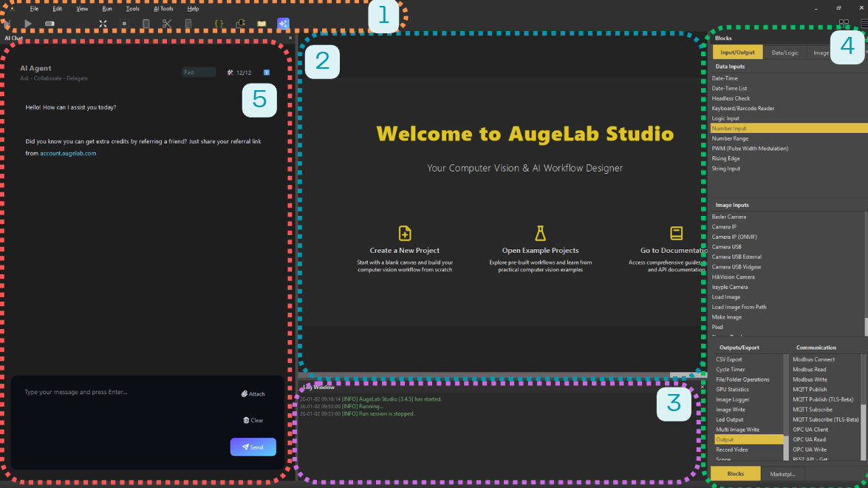Switch to the Data/Logic tab
The width and height of the screenshot is (868, 488).
[x=784, y=52]
